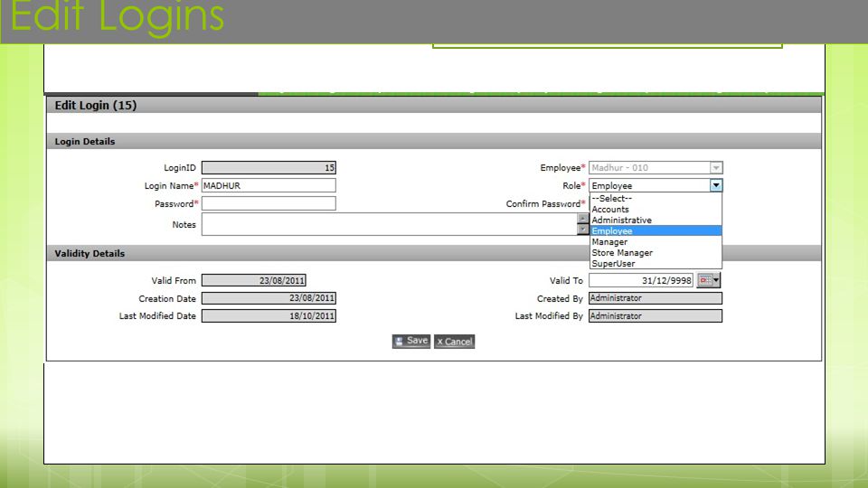868x488 pixels.
Task: Click the Cancel button
Action: [455, 342]
